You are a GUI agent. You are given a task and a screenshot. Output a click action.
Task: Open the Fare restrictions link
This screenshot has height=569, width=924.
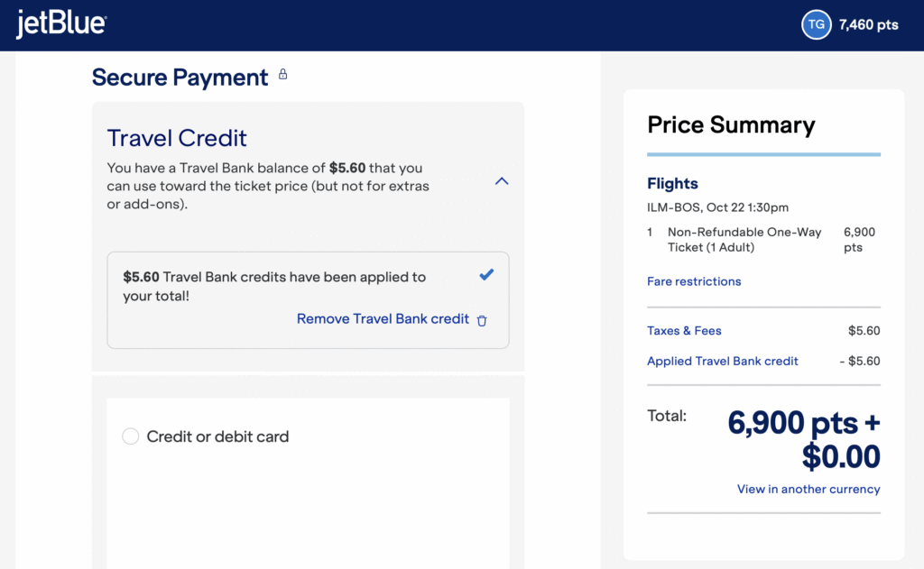tap(694, 281)
